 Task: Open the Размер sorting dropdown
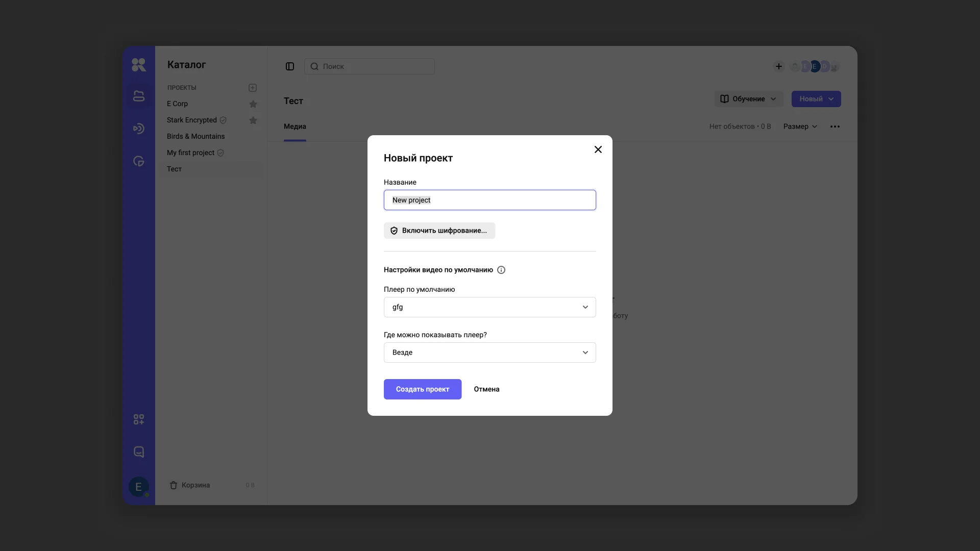coord(800,127)
